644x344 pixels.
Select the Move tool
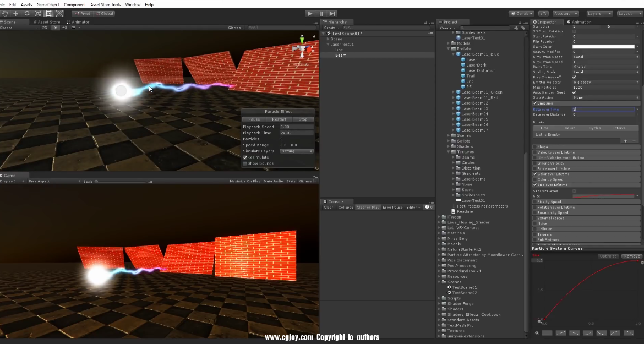tap(15, 13)
